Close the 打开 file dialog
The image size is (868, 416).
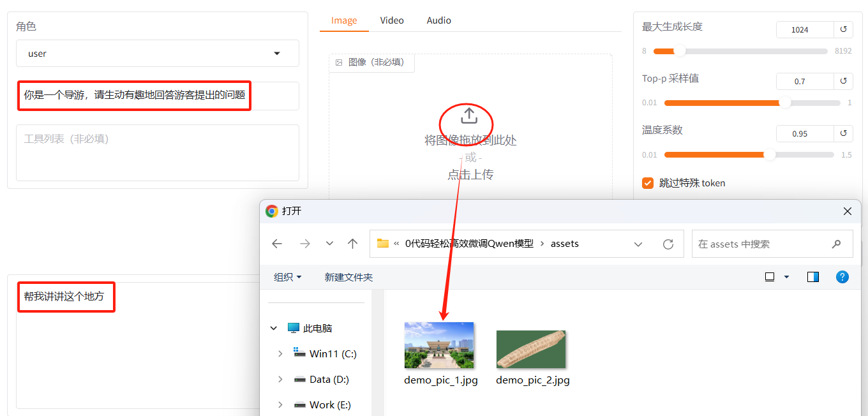pos(847,211)
